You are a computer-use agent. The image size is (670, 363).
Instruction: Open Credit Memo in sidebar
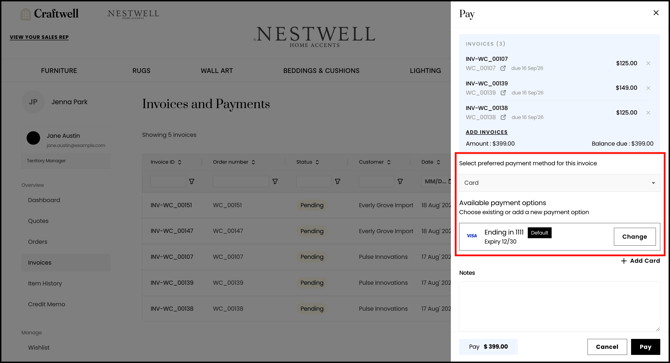[47, 304]
